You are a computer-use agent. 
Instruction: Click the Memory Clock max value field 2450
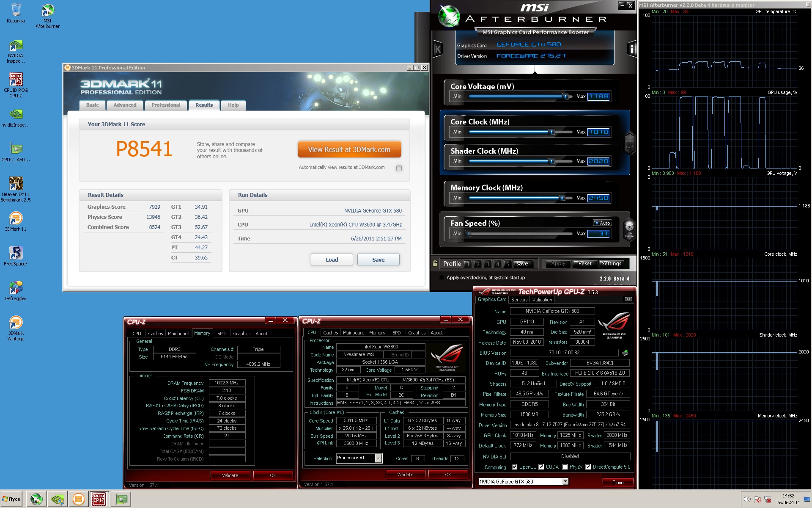click(599, 198)
